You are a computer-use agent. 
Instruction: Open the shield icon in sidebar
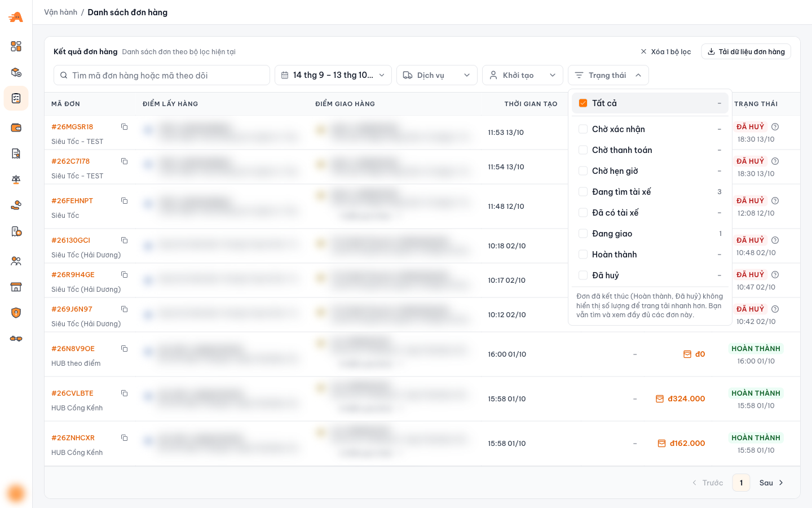coord(16,313)
